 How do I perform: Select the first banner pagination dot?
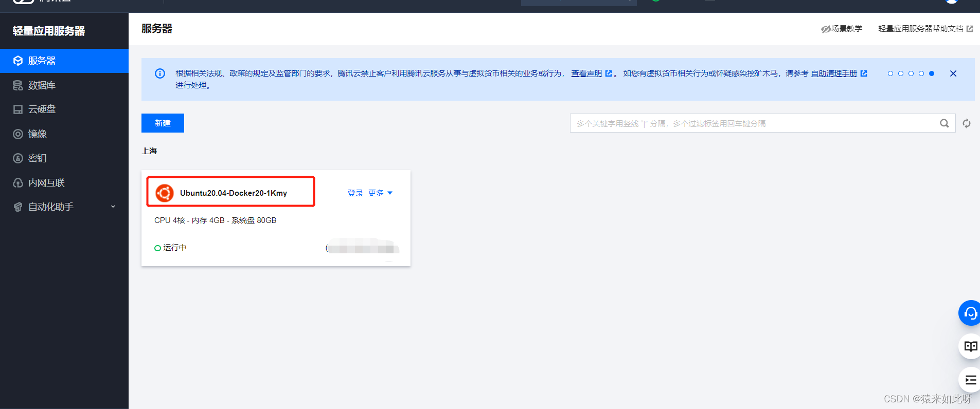(x=890, y=73)
